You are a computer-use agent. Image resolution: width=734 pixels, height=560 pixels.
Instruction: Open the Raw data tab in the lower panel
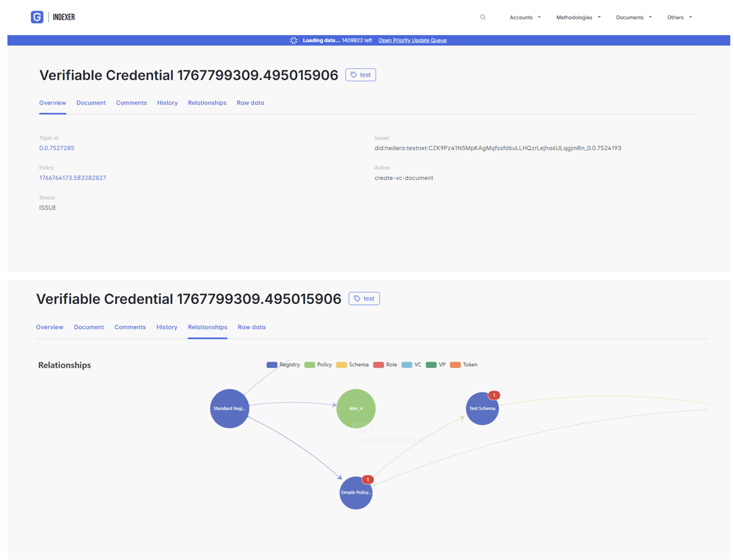(251, 327)
